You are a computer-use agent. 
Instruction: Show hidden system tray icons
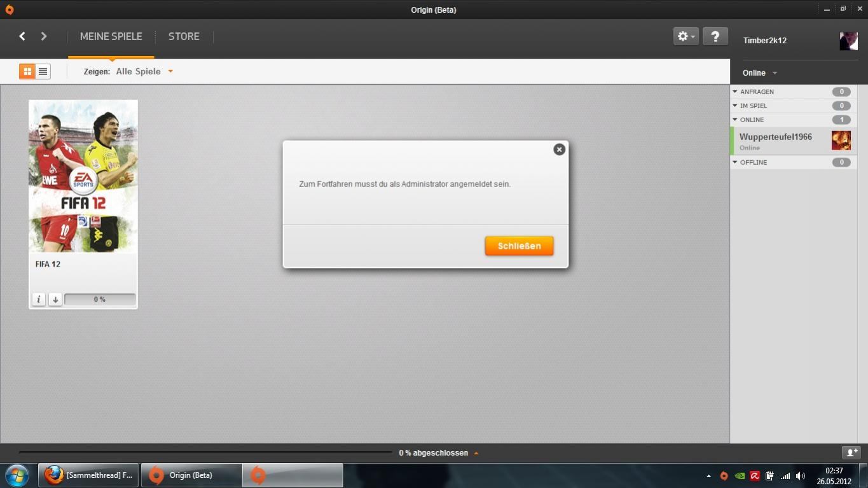point(708,476)
